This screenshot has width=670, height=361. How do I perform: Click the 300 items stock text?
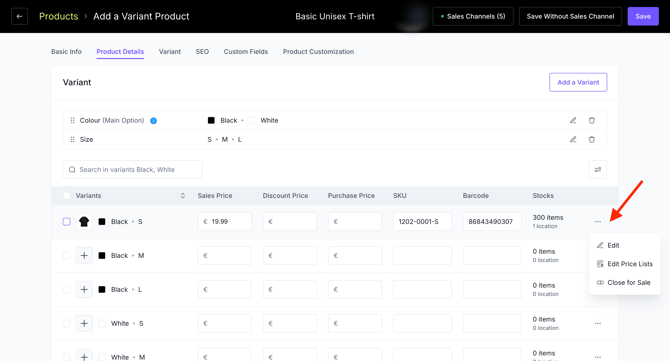[x=548, y=217]
